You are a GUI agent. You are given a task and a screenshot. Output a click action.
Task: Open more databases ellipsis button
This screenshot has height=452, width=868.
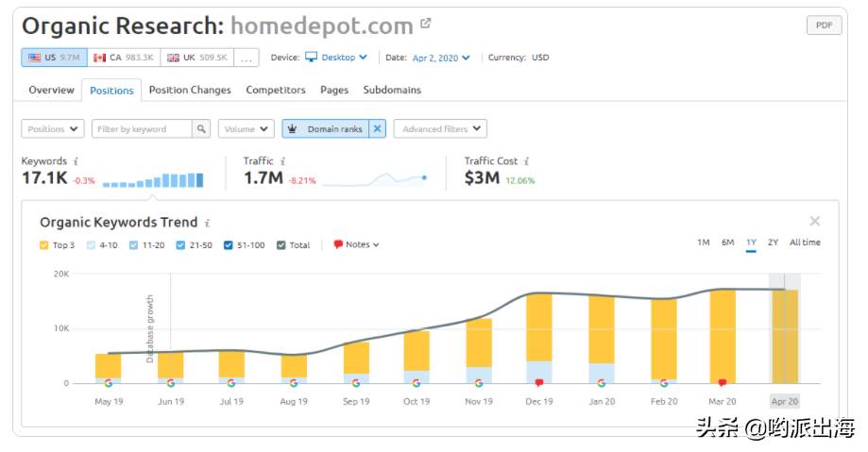click(x=247, y=58)
